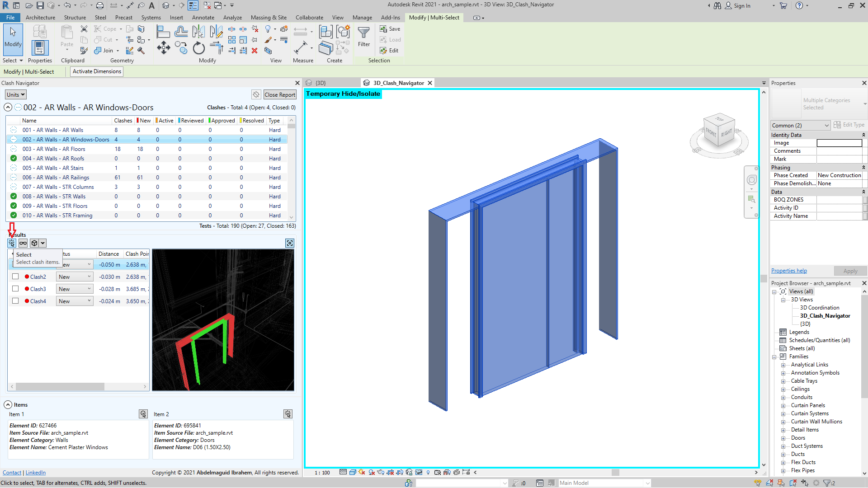Check the Clash4 checkbox

pos(15,301)
